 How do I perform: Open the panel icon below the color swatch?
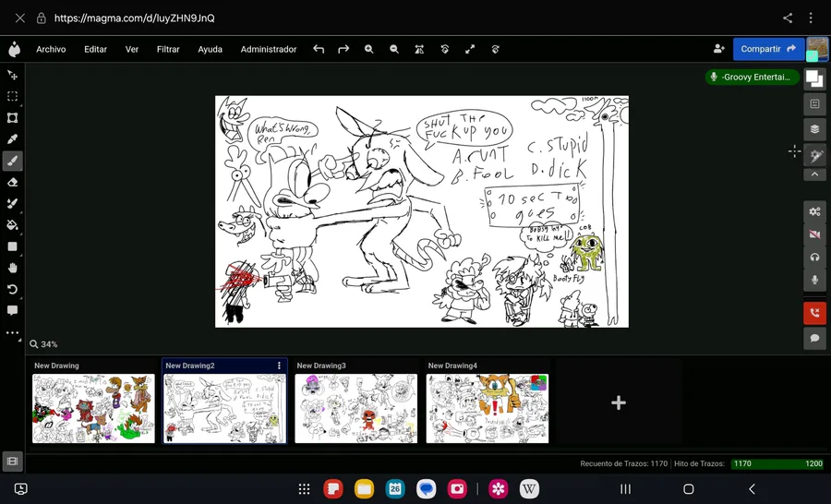click(x=815, y=104)
